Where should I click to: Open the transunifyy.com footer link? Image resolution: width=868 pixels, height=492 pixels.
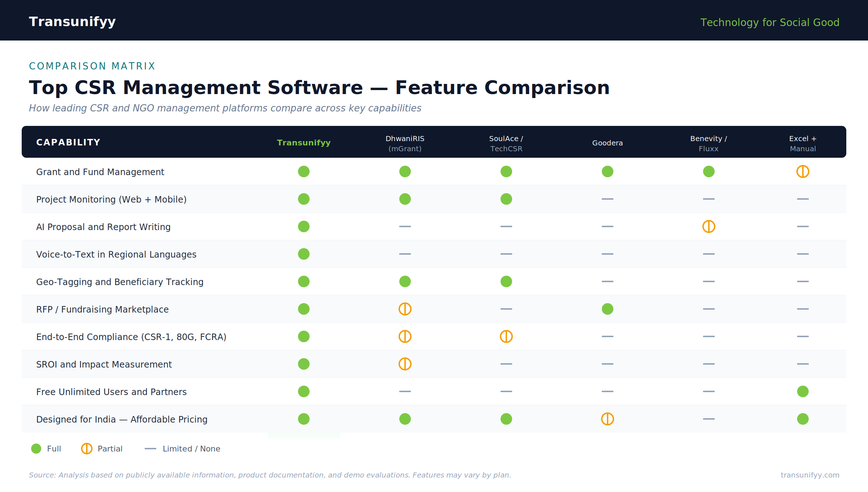(810, 475)
